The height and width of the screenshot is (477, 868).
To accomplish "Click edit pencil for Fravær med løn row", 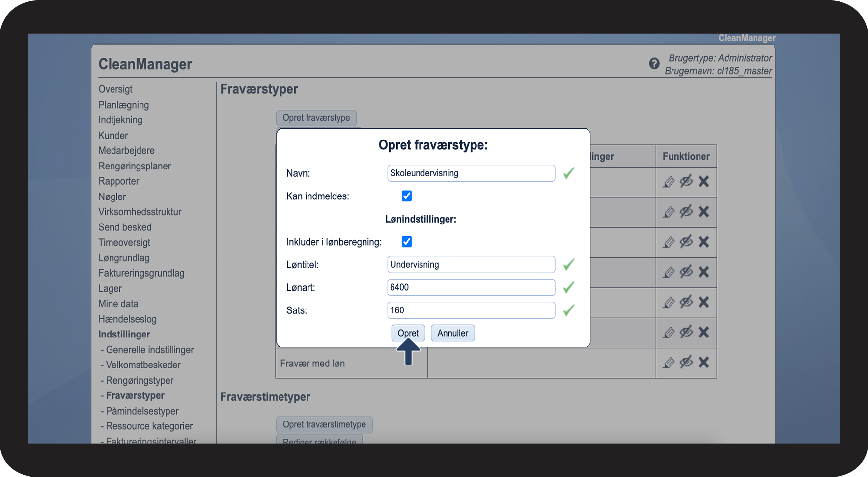I will point(669,363).
